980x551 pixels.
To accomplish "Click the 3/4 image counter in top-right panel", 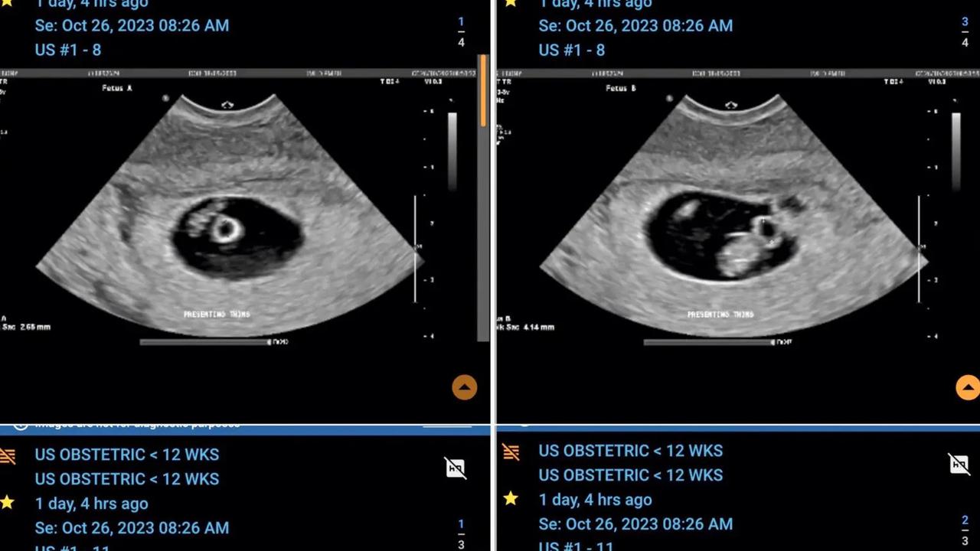I will coord(965,31).
